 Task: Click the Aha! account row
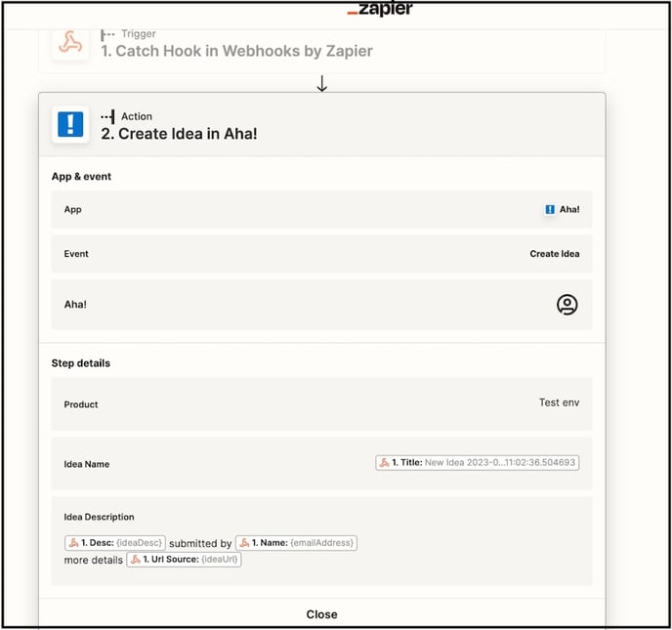coord(321,305)
